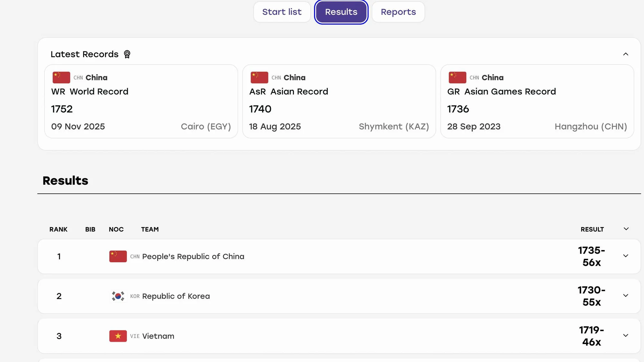Click the 28 Sep 2023 date

[474, 126]
